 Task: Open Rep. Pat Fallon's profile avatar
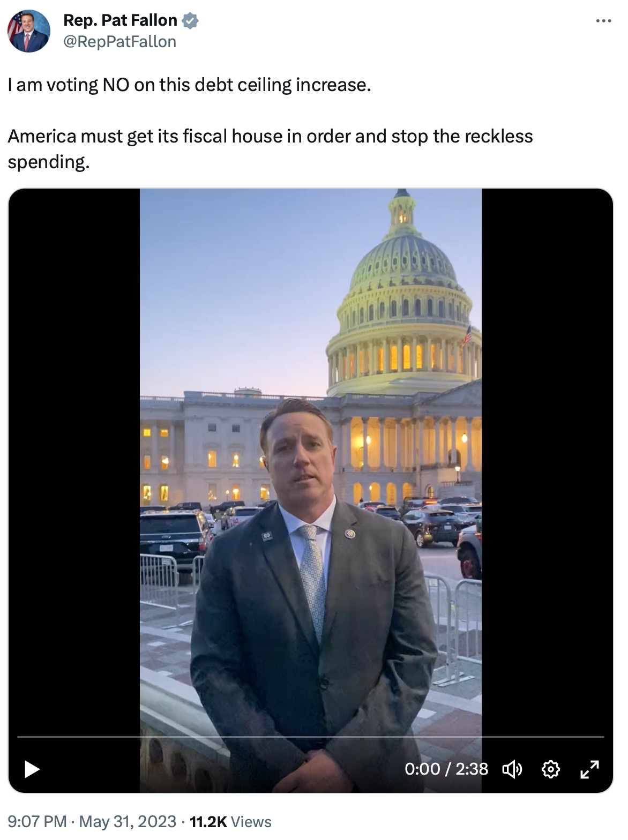point(28,31)
